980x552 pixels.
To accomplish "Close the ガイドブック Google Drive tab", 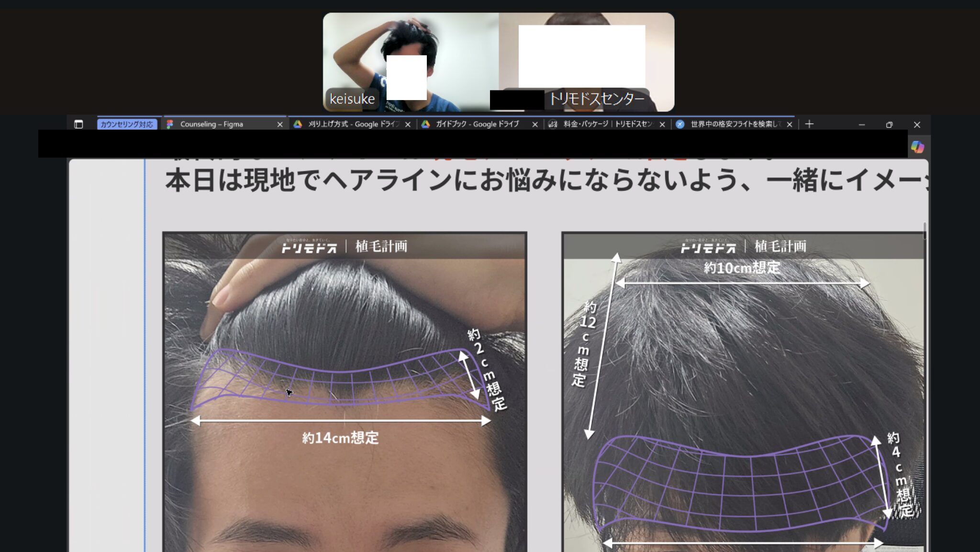I will (535, 124).
